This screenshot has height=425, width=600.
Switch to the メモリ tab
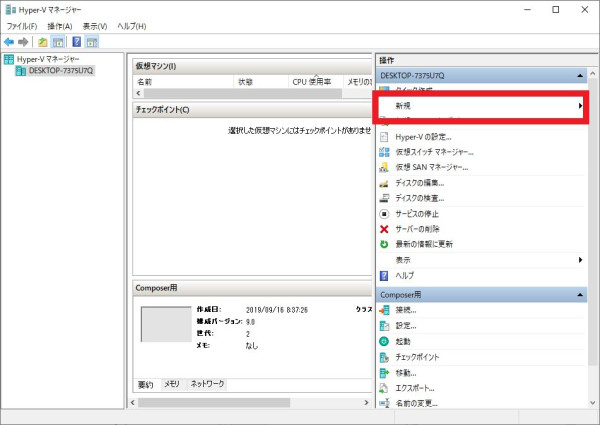tap(172, 384)
